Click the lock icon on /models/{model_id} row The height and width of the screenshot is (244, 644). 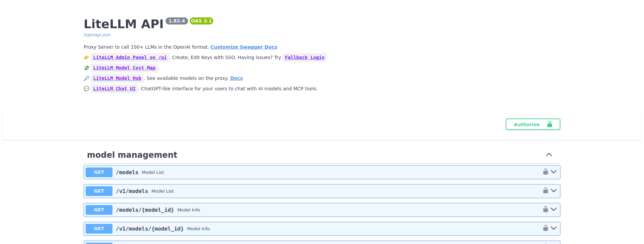point(546,209)
